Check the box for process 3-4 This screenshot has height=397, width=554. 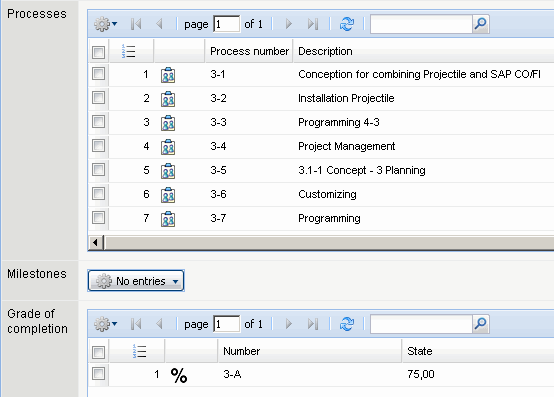point(98,146)
